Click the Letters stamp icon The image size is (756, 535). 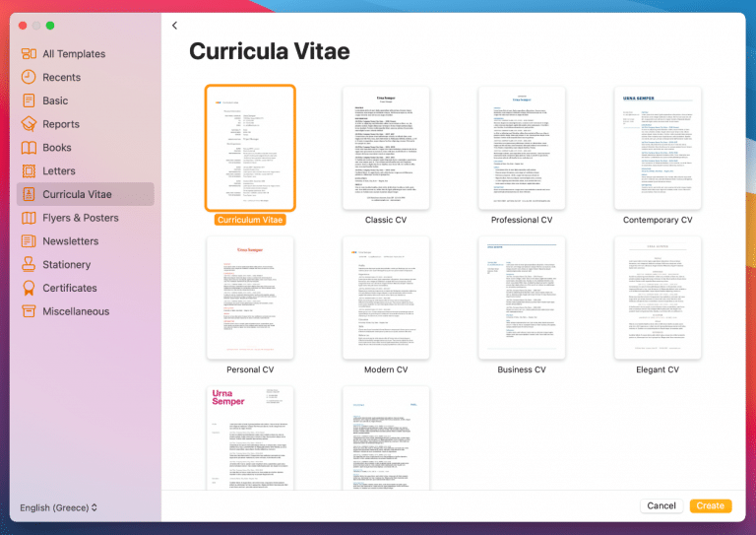[x=29, y=170]
